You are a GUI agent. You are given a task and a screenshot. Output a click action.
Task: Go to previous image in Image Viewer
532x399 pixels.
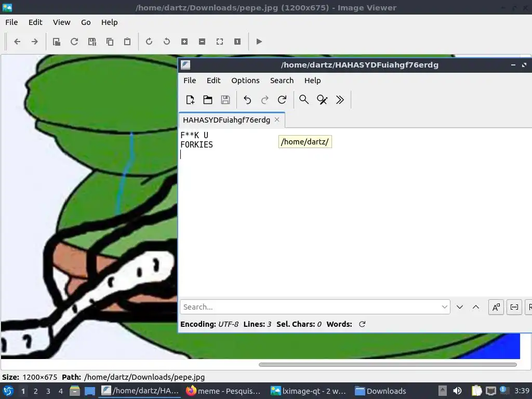(x=17, y=42)
